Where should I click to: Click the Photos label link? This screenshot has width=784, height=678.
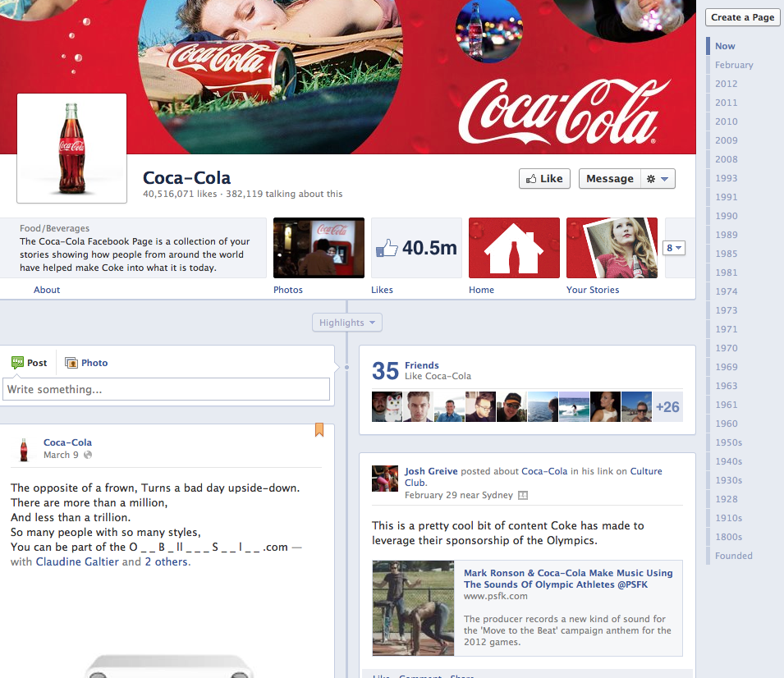coord(288,290)
